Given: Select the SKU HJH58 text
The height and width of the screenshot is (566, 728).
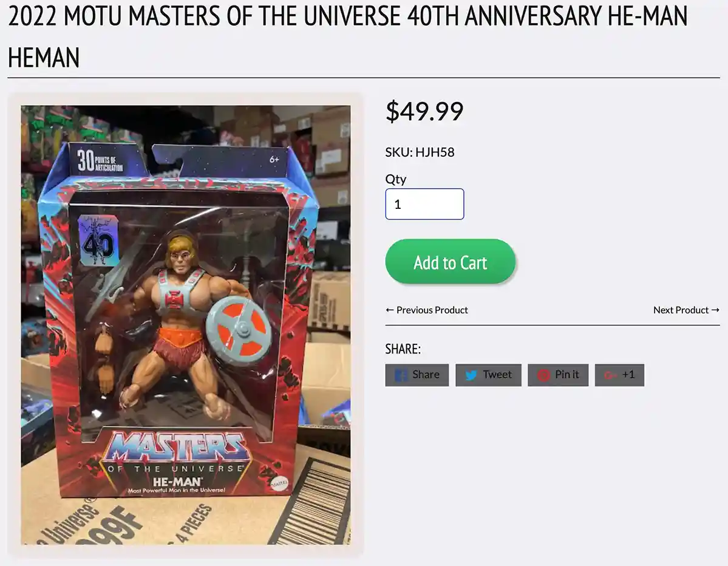Looking at the screenshot, I should (420, 152).
